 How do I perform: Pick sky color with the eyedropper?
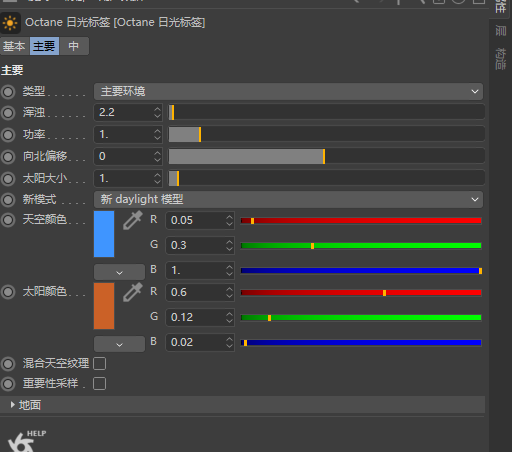click(133, 220)
